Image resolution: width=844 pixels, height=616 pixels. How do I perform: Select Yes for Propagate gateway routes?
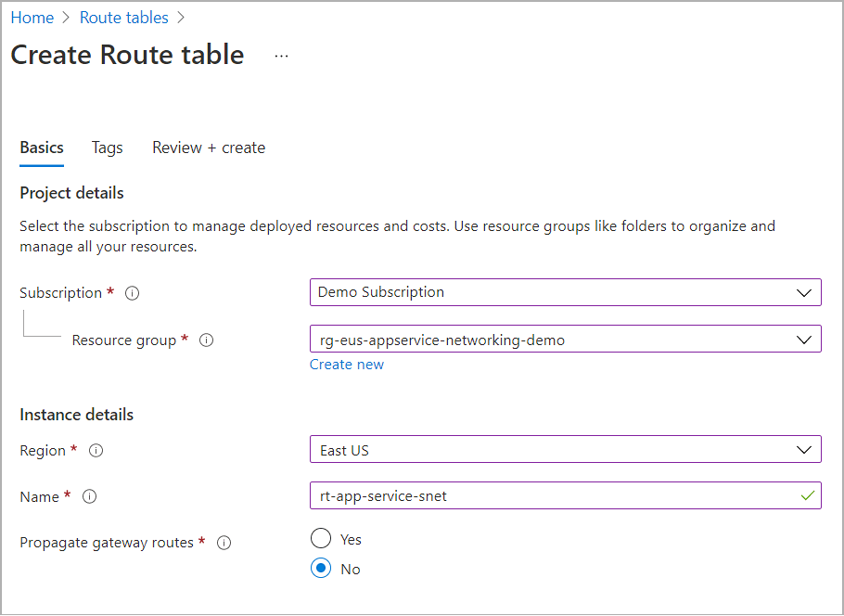[321, 539]
